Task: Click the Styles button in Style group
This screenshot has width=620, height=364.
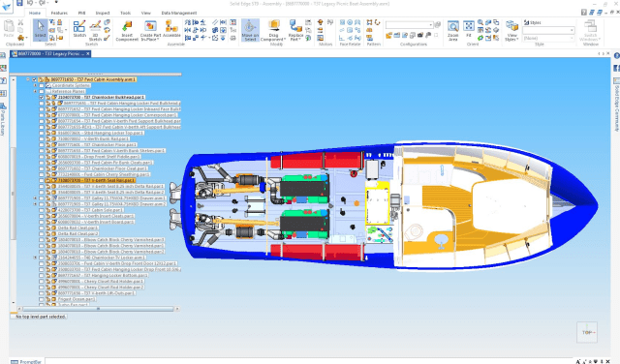Action: tap(533, 22)
